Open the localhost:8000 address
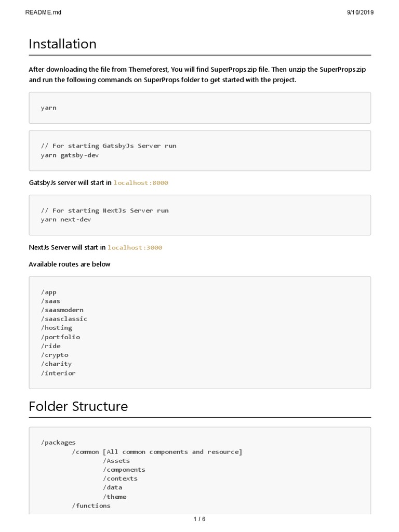This screenshot has height=532, width=399. pyautogui.click(x=141, y=183)
